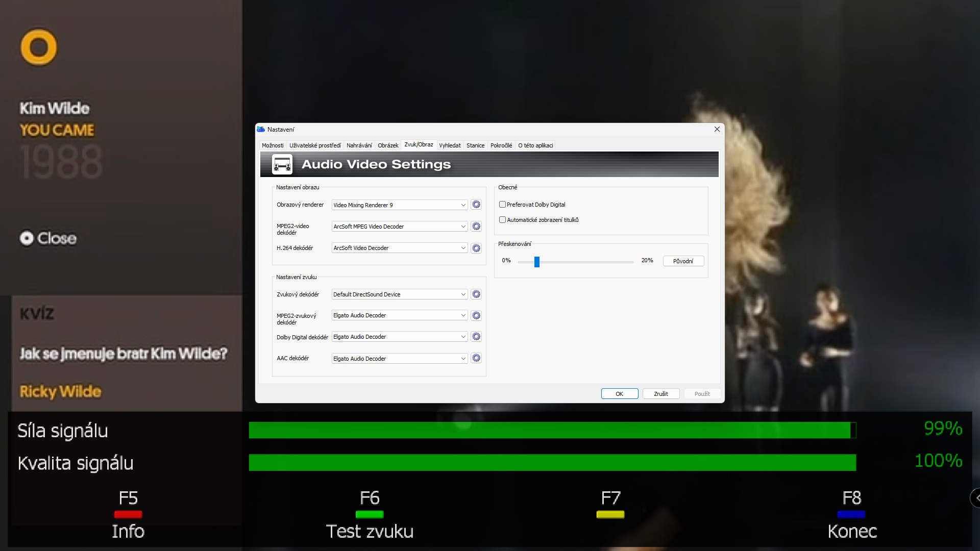
Task: Click the Audio Video Settings header icon
Action: click(282, 164)
